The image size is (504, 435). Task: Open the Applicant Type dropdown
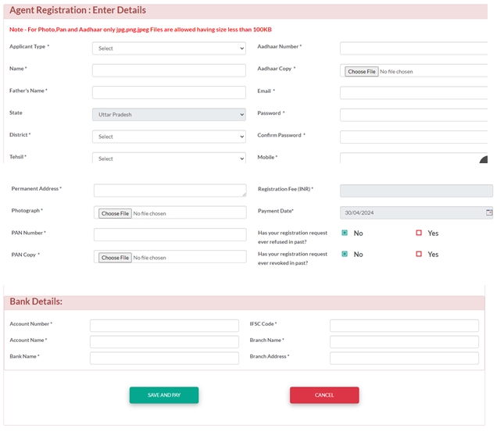(169, 48)
